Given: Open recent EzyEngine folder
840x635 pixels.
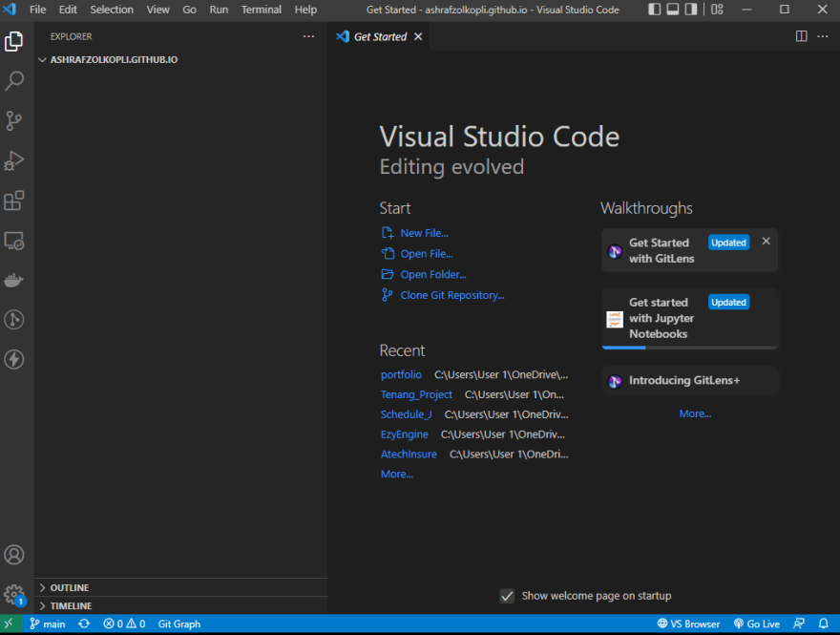Looking at the screenshot, I should pos(405,434).
